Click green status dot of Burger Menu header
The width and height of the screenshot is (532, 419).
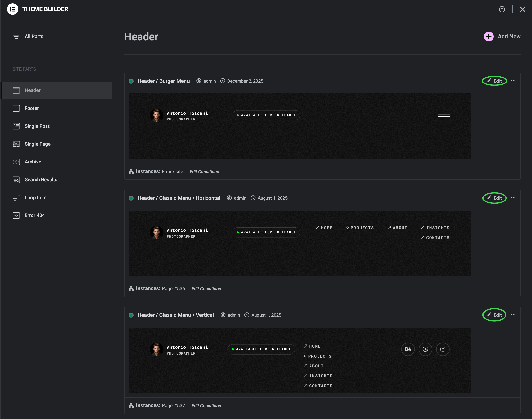pyautogui.click(x=131, y=81)
